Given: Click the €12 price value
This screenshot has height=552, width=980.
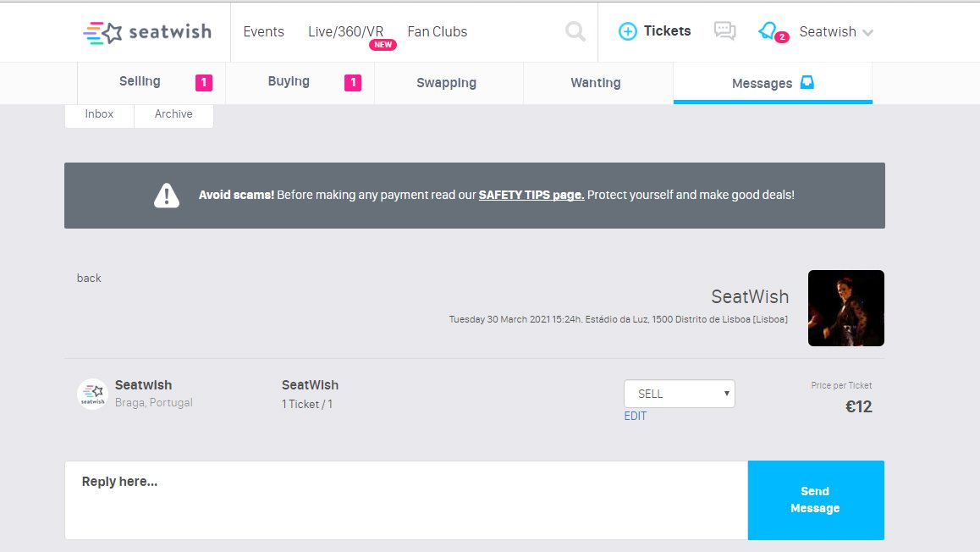Looking at the screenshot, I should coord(858,407).
